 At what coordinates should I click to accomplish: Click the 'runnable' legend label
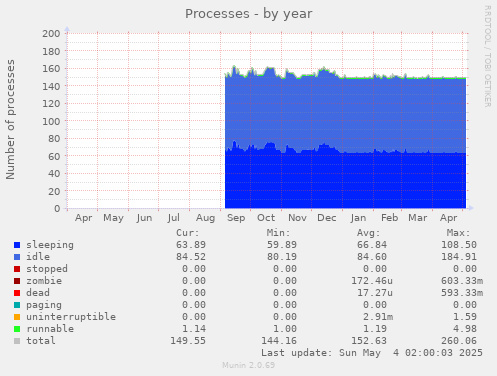click(50, 329)
